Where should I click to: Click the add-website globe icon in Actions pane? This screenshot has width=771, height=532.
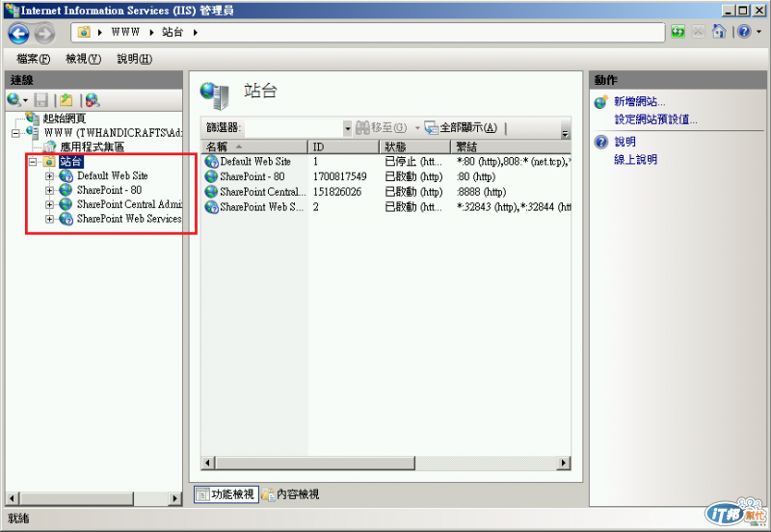pyautogui.click(x=601, y=102)
